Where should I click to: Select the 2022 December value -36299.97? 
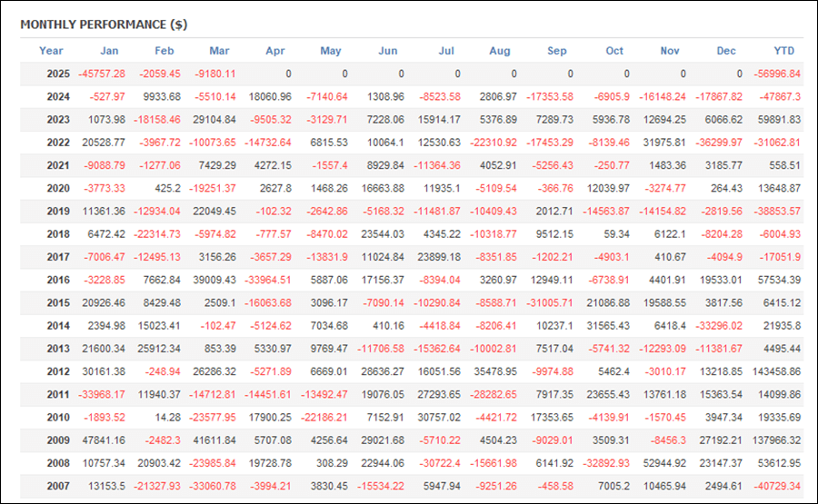(x=719, y=143)
